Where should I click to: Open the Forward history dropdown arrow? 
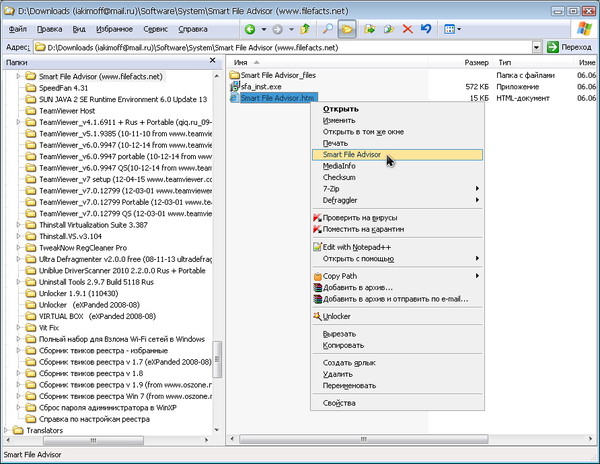pyautogui.click(x=291, y=29)
